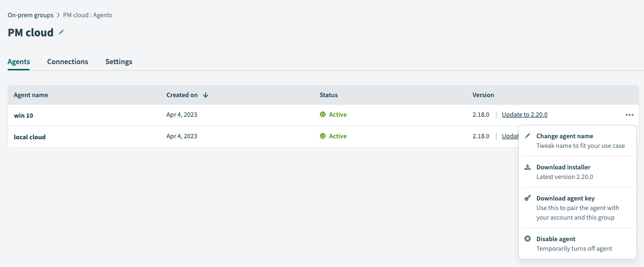Select the Agents tab
Screen dimensions: 644x267
tap(19, 62)
